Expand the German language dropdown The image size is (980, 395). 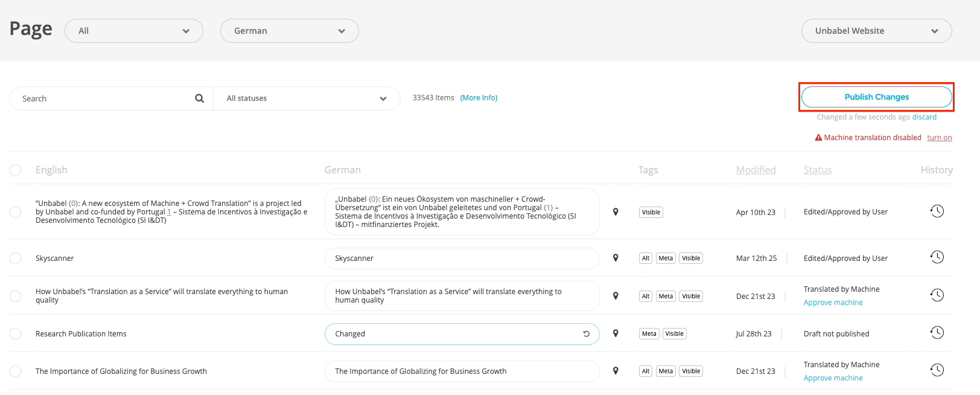[289, 31]
